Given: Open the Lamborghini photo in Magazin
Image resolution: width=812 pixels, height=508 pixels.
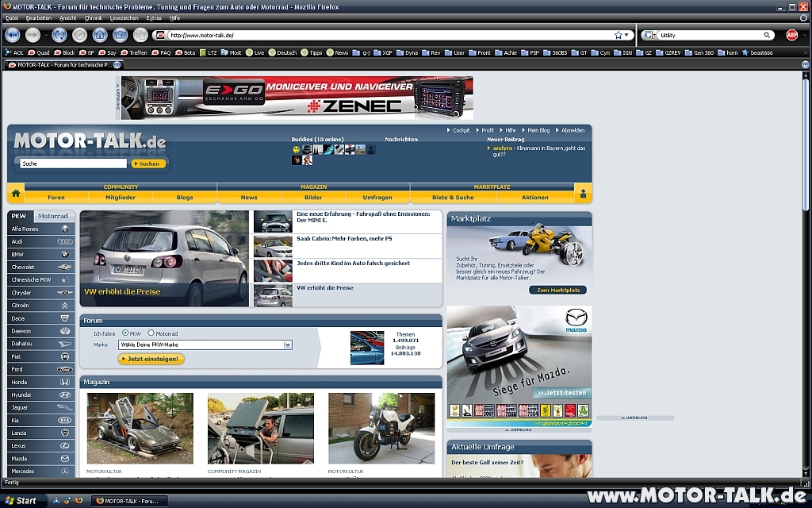Looking at the screenshot, I should [x=140, y=428].
